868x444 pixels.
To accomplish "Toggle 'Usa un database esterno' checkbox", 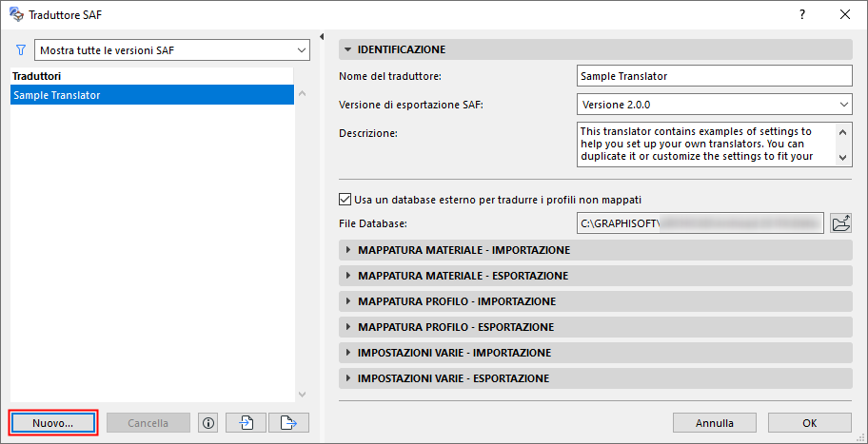I will (x=345, y=199).
